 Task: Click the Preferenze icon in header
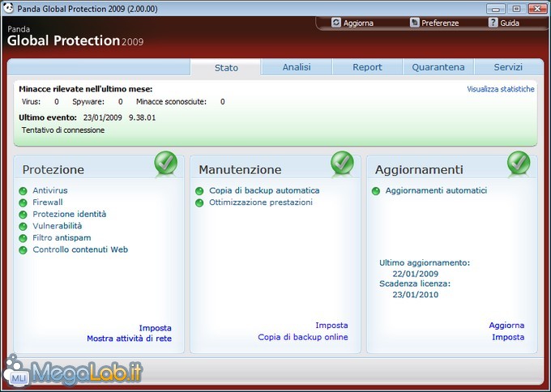[415, 23]
